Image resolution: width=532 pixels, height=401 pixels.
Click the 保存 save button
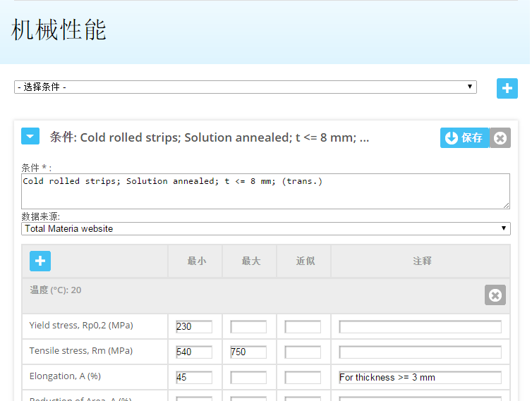point(464,138)
